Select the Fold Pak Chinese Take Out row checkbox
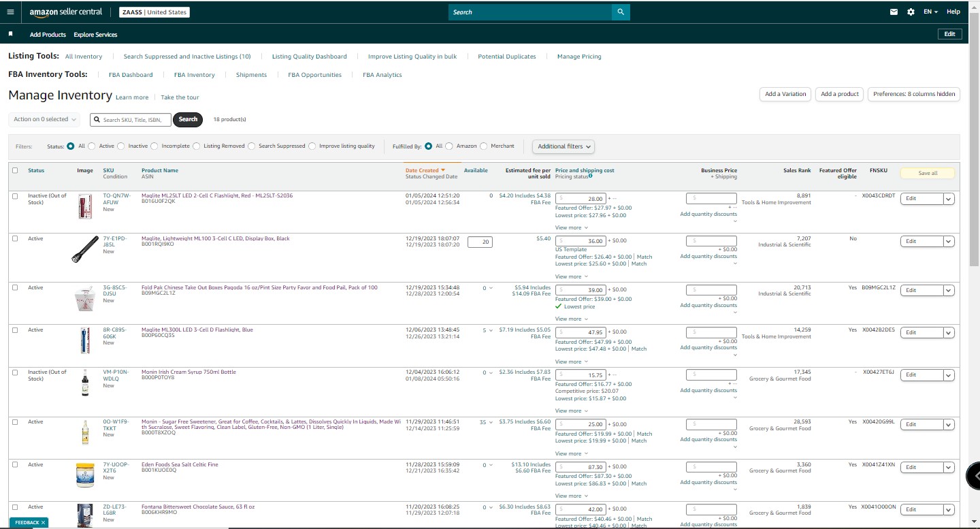Image resolution: width=980 pixels, height=529 pixels. (15, 287)
